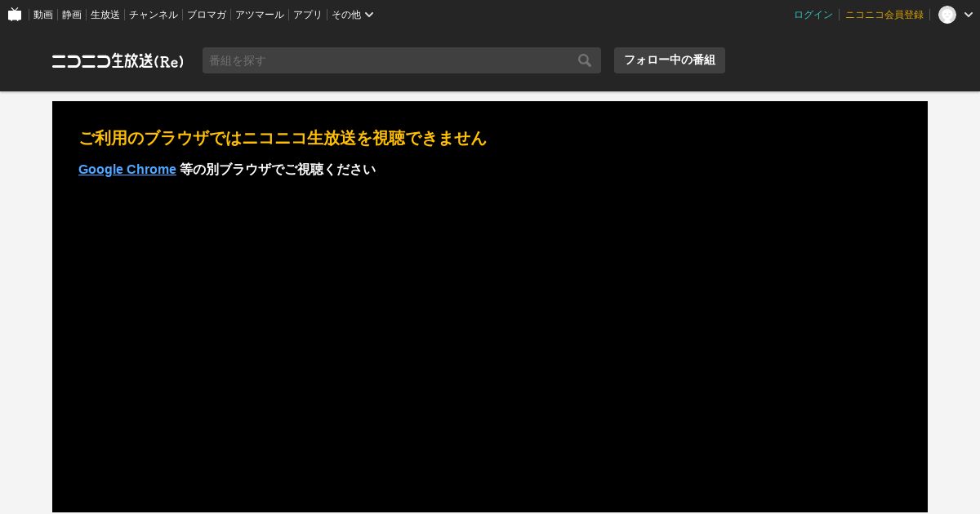Click the フォロー中の番組 button

pyautogui.click(x=670, y=60)
